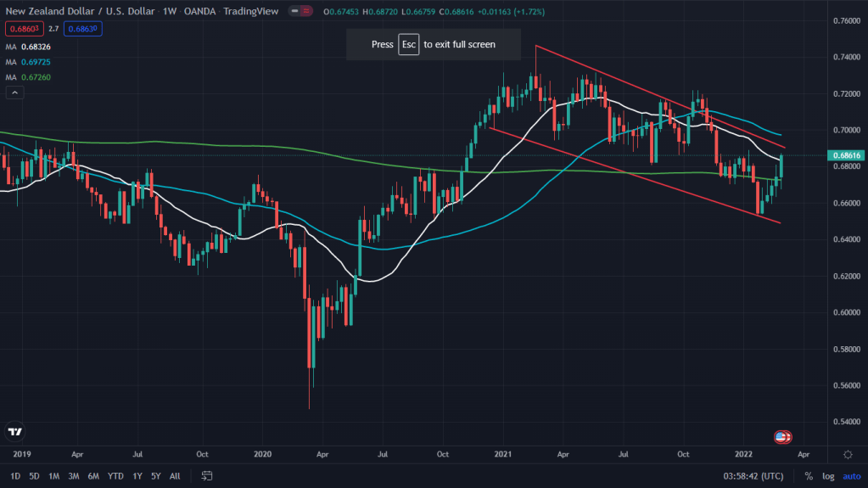This screenshot has height=488, width=868.
Task: Toggle percent scale mode
Action: [808, 476]
